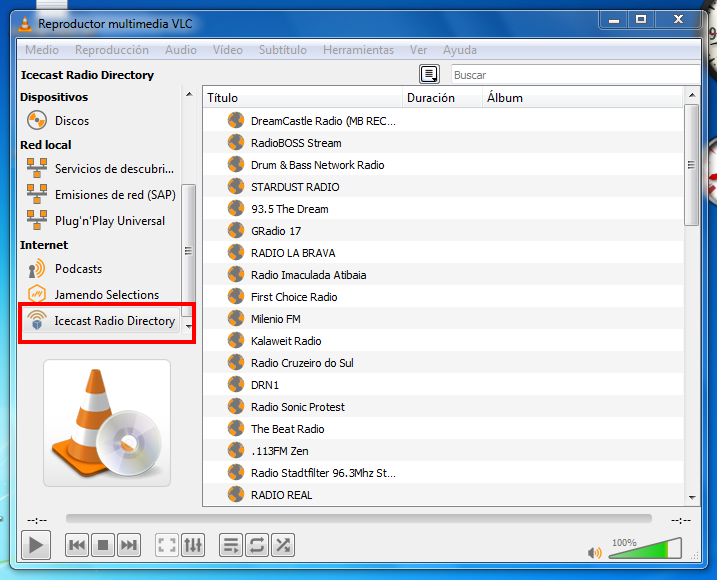Open the Ayuda menu
The height and width of the screenshot is (580, 717).
click(x=460, y=50)
